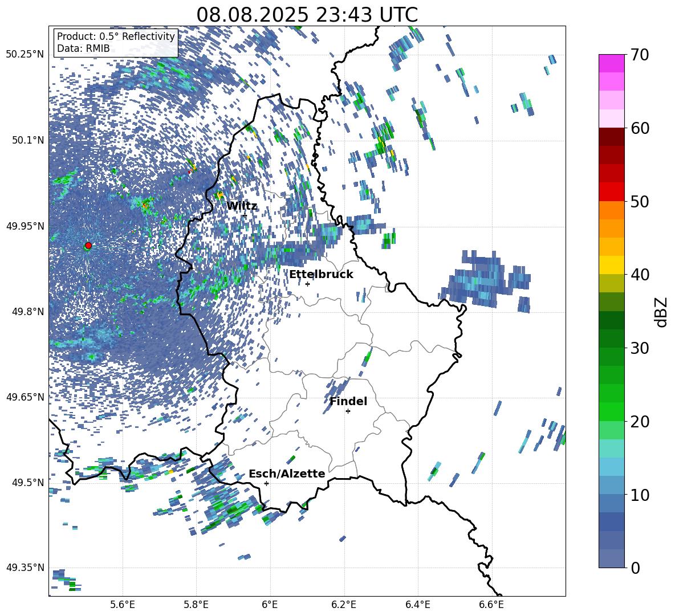Click the plot title 08.08.2025 23:43 UTC
675x616 pixels.
(x=307, y=15)
